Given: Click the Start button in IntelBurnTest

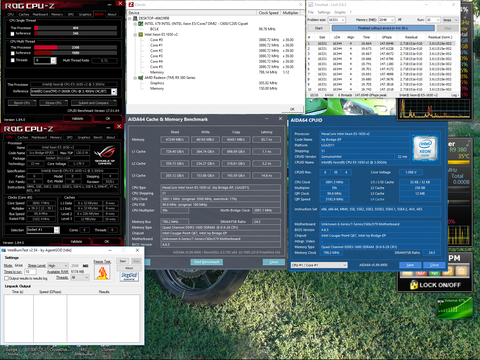Looking at the screenshot, I should 123,261.
